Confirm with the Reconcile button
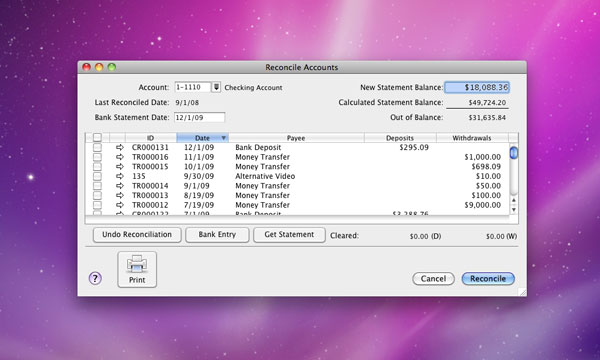Image resolution: width=600 pixels, height=360 pixels. 488,279
